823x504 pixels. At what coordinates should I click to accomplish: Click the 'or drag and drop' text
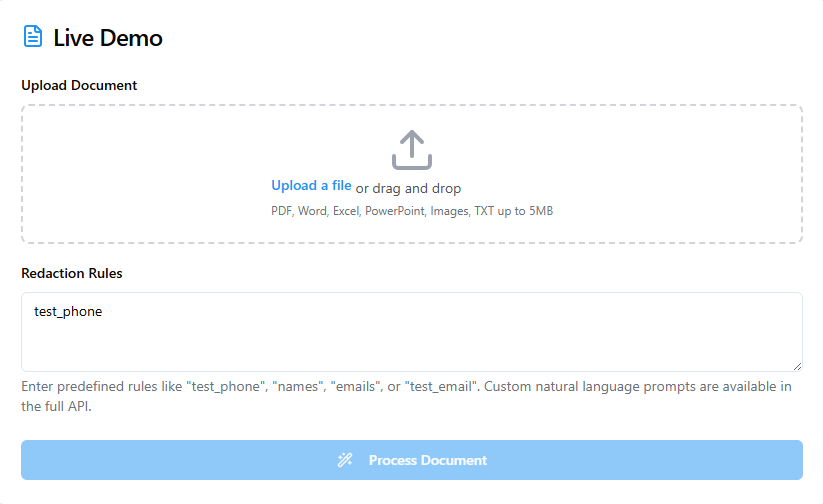tap(408, 188)
